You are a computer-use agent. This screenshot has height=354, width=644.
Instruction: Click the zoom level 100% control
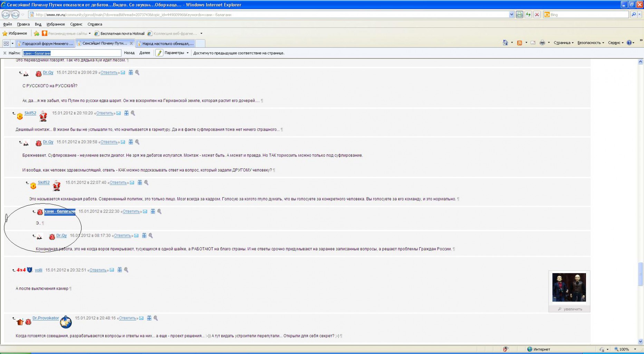click(x=624, y=349)
